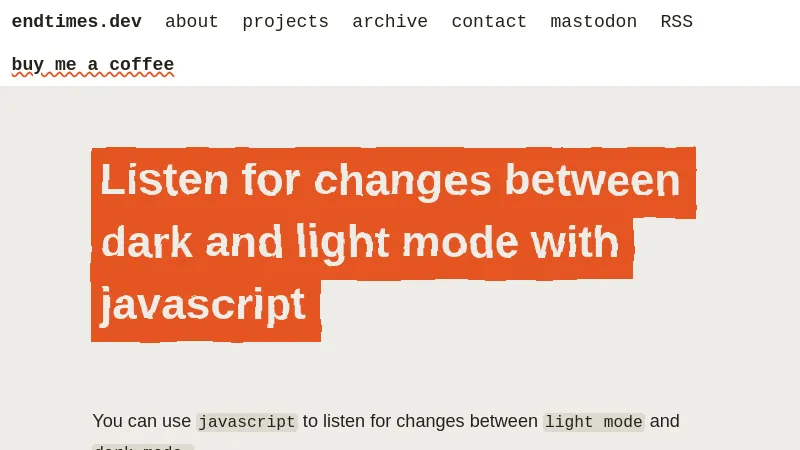This screenshot has width=800, height=450.
Task: Click the "light mode" inline code snippet
Action: point(593,422)
